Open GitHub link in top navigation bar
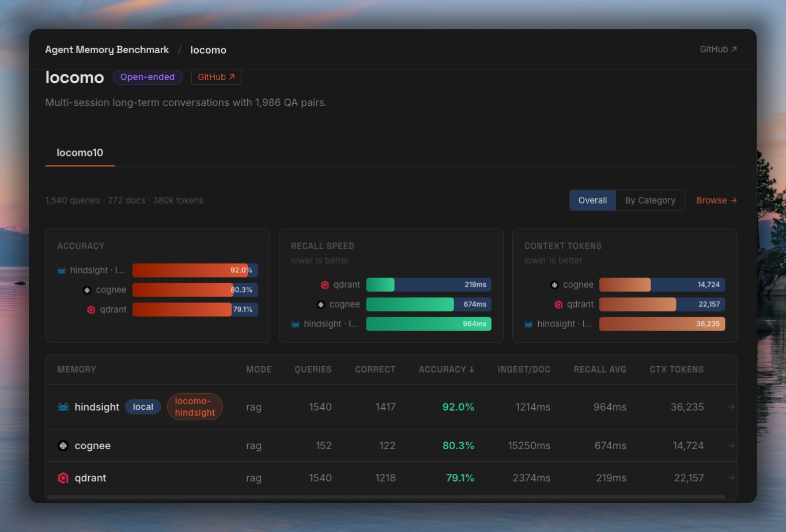The image size is (786, 532). [x=718, y=50]
